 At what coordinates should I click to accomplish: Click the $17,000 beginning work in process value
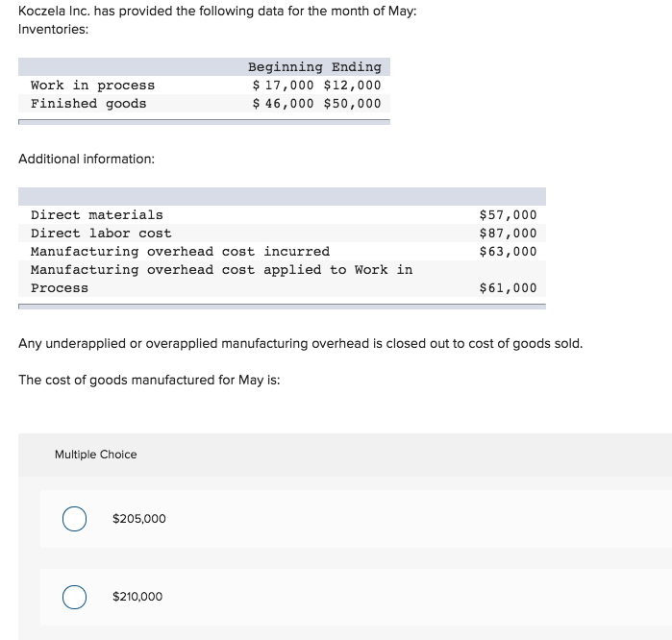pyautogui.click(x=284, y=86)
